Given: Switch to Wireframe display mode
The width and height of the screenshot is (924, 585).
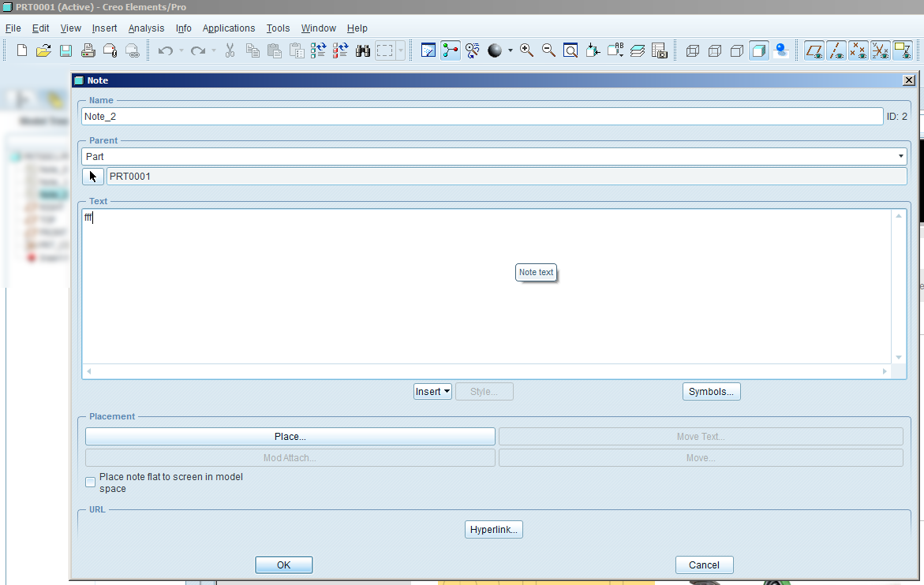Looking at the screenshot, I should pos(693,50).
